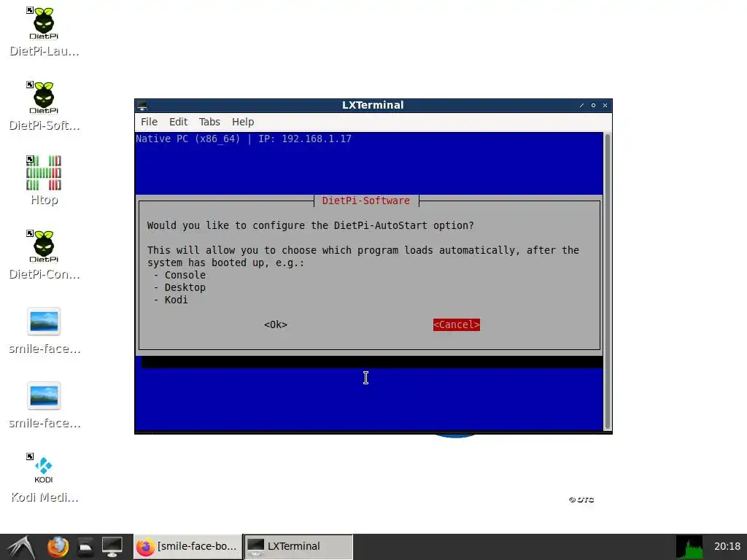The image size is (747, 560).
Task: Click the LXTerminal vertical scrollbar
Action: [x=608, y=282]
